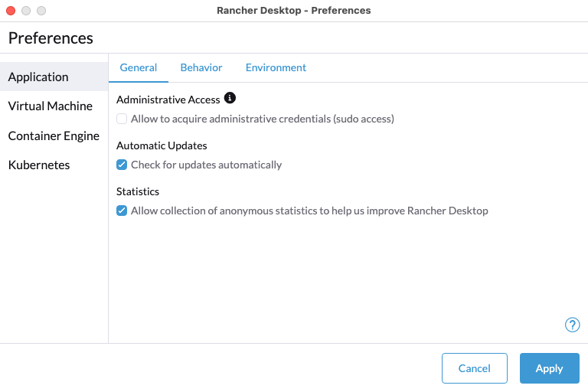Click the Rancher Desktop - Preferences title bar
588x392 pixels.
(294, 11)
